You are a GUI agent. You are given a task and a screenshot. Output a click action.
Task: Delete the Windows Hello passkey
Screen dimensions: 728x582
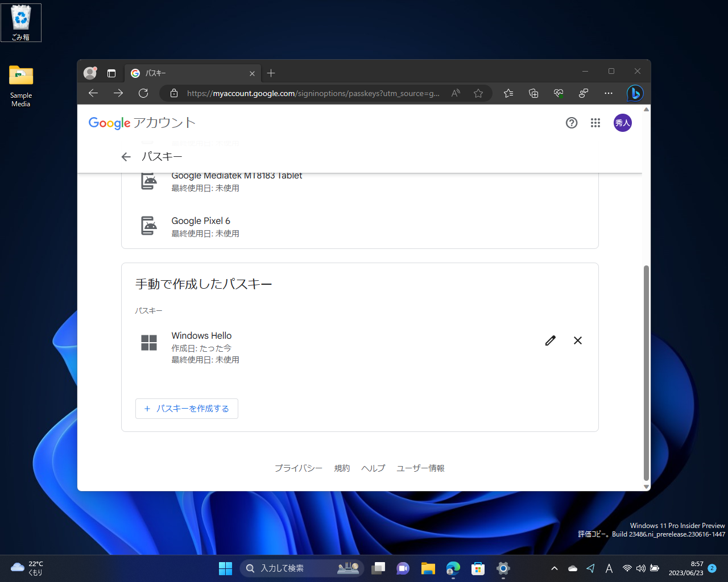(x=577, y=340)
